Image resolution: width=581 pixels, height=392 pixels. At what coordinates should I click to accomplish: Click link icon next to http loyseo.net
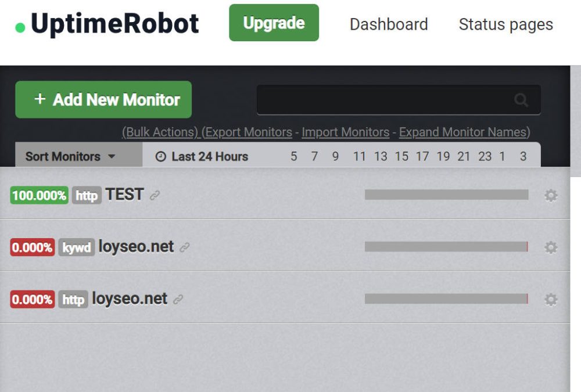click(178, 299)
